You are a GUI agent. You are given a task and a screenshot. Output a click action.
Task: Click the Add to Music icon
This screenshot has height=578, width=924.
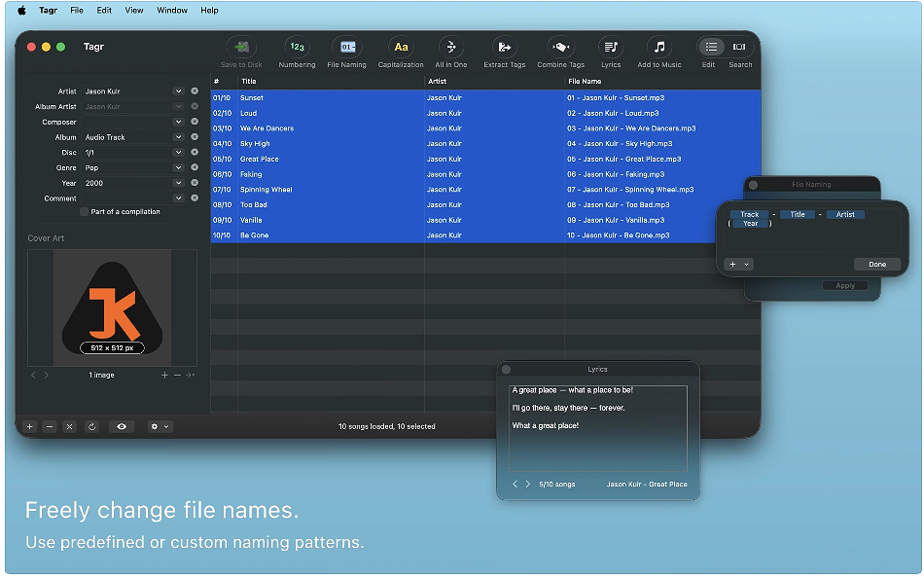(659, 47)
